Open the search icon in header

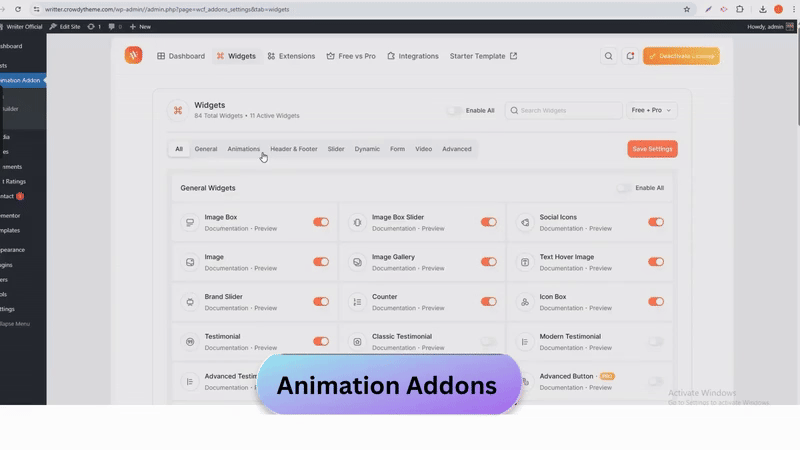click(x=608, y=56)
